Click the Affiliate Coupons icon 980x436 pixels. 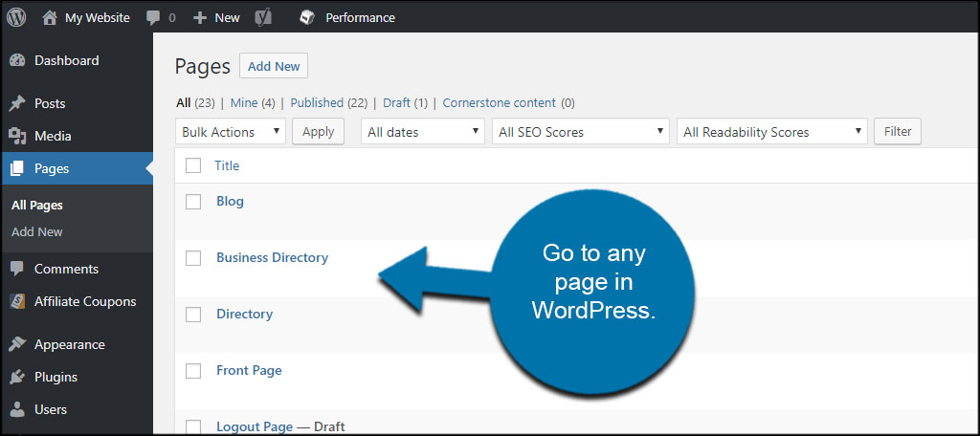pyautogui.click(x=17, y=302)
